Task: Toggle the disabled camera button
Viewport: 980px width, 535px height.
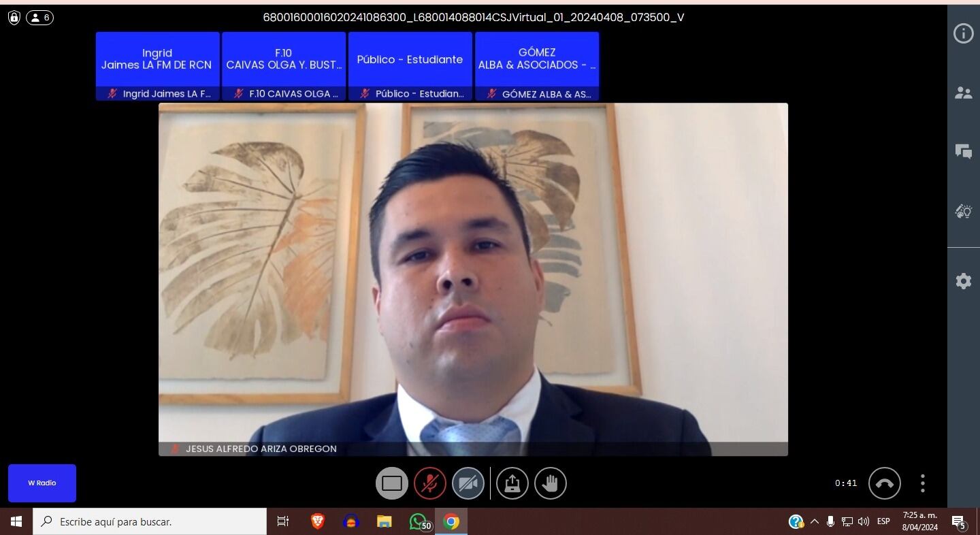Action: coord(468,483)
